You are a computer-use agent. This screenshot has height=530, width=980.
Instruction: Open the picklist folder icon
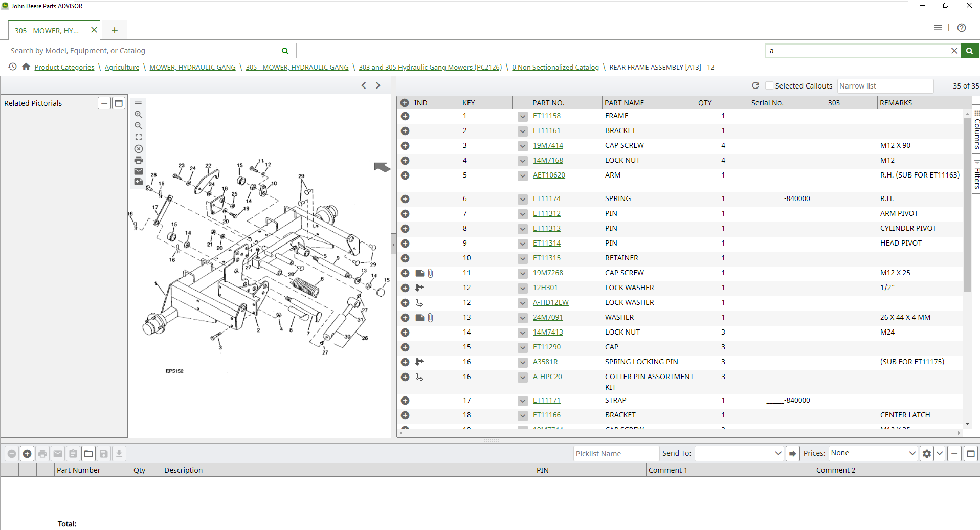(x=88, y=454)
